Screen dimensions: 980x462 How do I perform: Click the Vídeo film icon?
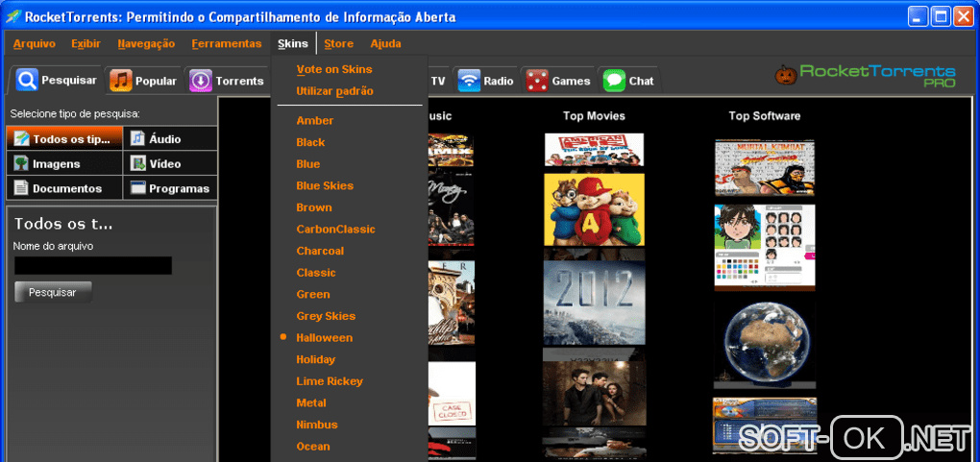(137, 164)
